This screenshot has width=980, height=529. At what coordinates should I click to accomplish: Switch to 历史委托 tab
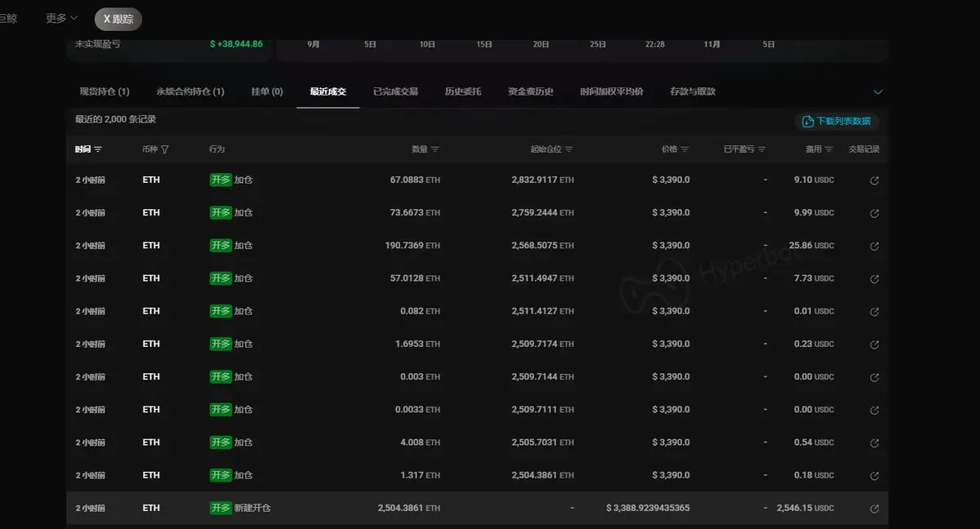(x=463, y=91)
